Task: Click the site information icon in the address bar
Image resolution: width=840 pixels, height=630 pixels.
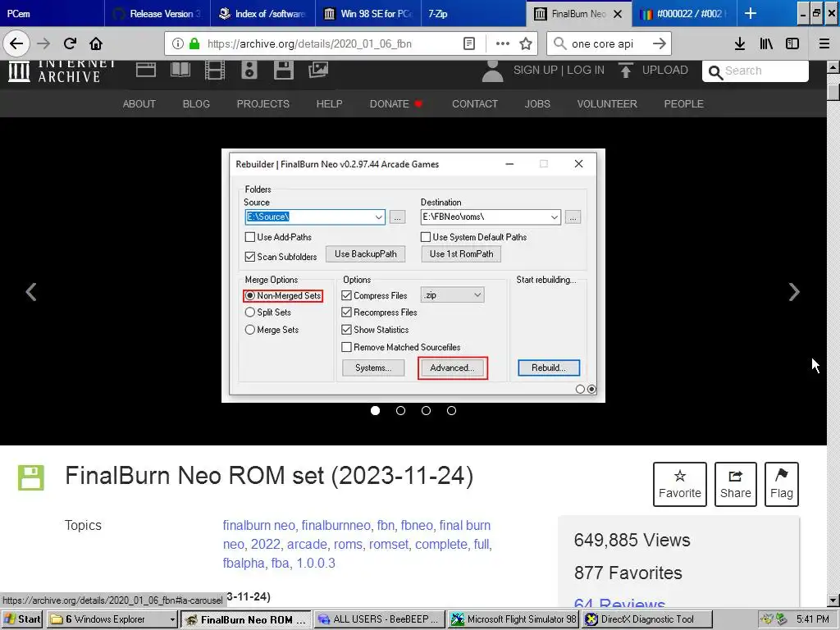Action: (x=178, y=43)
